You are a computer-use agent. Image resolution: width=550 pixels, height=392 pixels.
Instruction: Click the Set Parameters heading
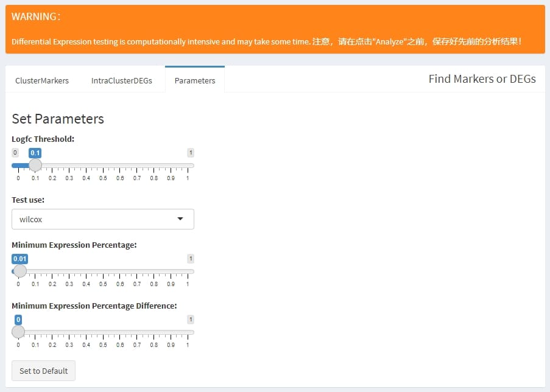(x=58, y=119)
